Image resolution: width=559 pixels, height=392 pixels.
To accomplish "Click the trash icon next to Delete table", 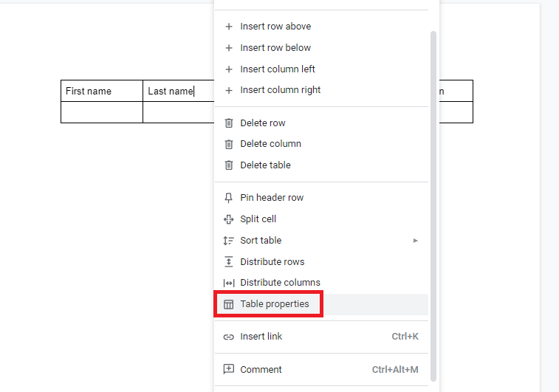I will click(229, 165).
